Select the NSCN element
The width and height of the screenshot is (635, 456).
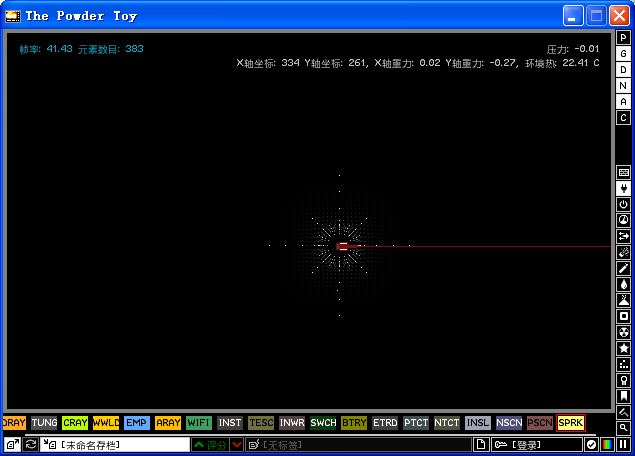pyautogui.click(x=509, y=423)
